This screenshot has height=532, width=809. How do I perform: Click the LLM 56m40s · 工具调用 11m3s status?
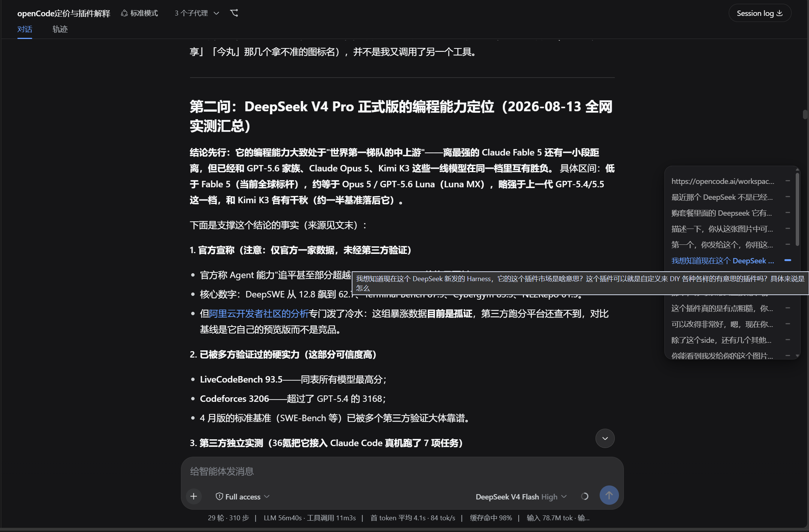pyautogui.click(x=310, y=518)
